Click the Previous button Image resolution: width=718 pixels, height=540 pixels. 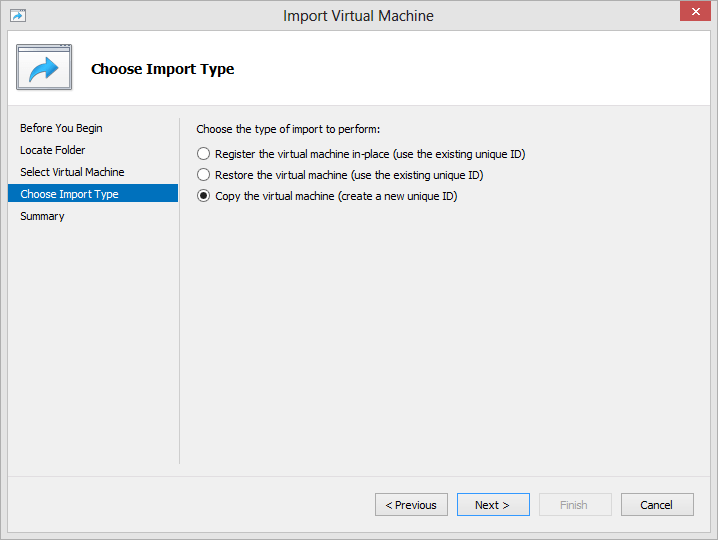[411, 505]
